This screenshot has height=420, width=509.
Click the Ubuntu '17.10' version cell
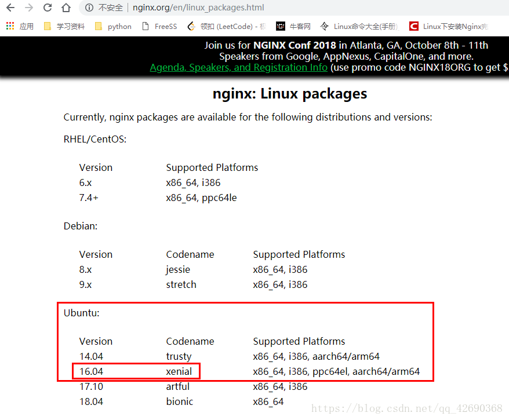91,386
